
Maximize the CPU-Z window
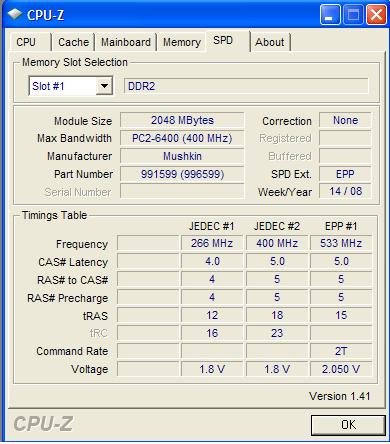pos(353,15)
